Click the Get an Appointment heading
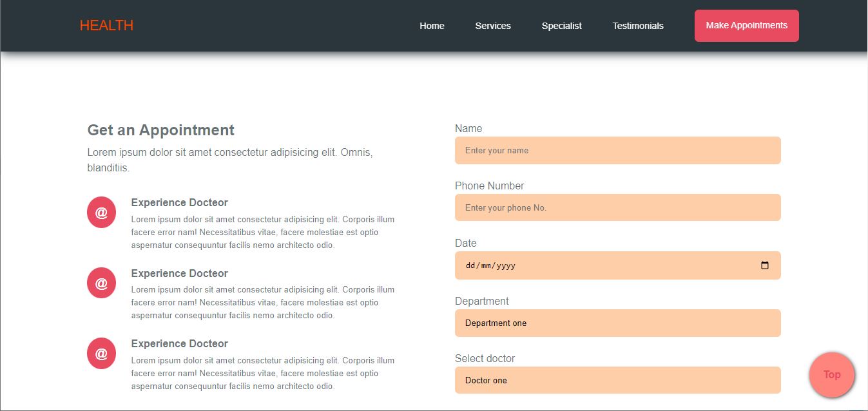 (x=160, y=130)
